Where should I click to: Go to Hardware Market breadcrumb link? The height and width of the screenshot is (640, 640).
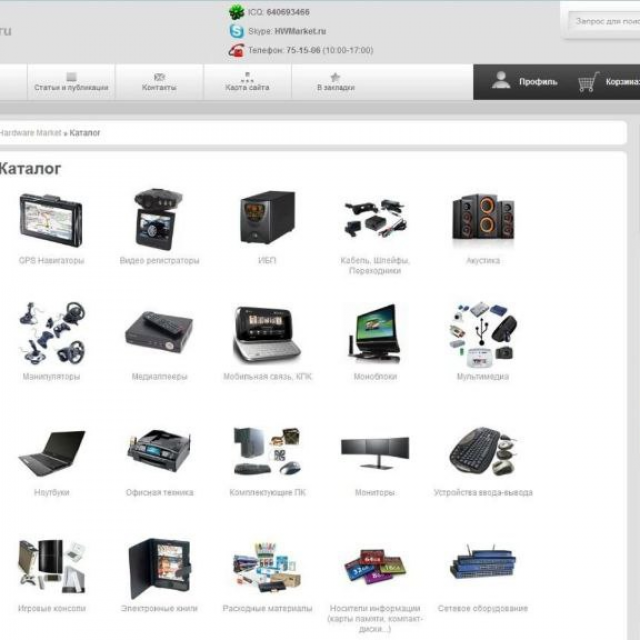pyautogui.click(x=30, y=133)
